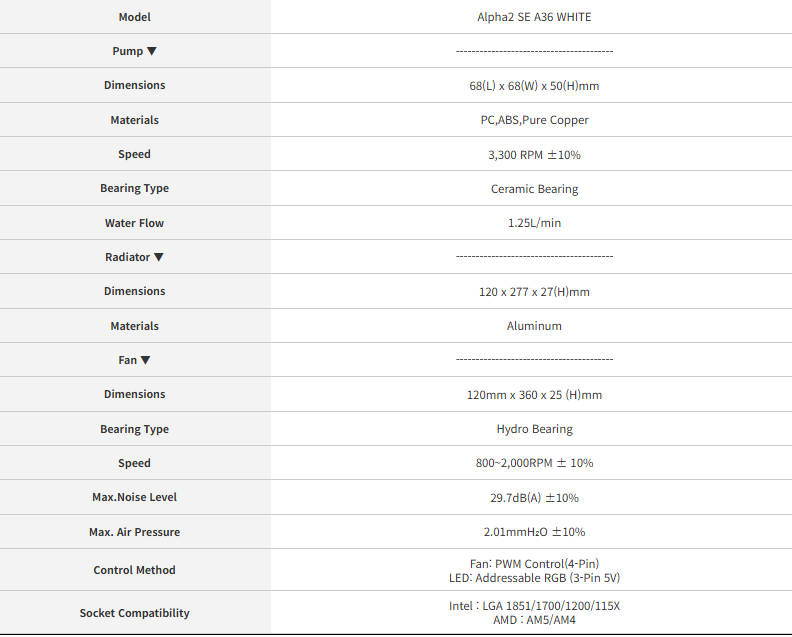Click the AMD AM5/AM4 socket text
Viewport: 792px width, 637px height.
point(534,620)
